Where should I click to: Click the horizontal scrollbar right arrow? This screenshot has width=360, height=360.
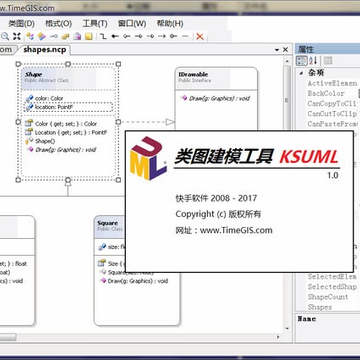(279, 337)
